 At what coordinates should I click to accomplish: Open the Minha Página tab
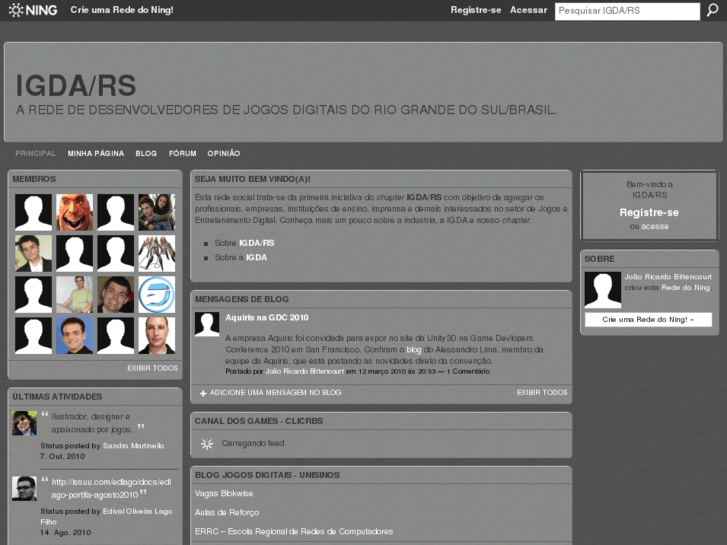(x=96, y=154)
